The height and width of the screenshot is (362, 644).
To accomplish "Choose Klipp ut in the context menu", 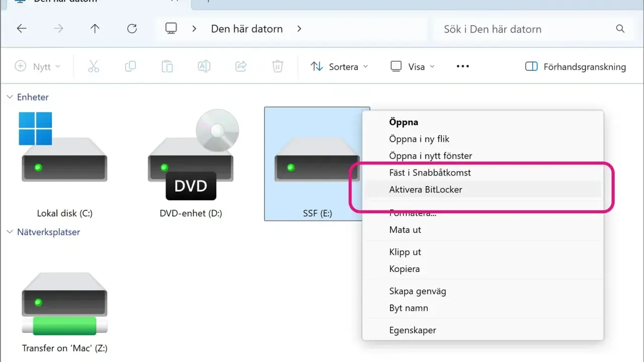I will click(482, 252).
